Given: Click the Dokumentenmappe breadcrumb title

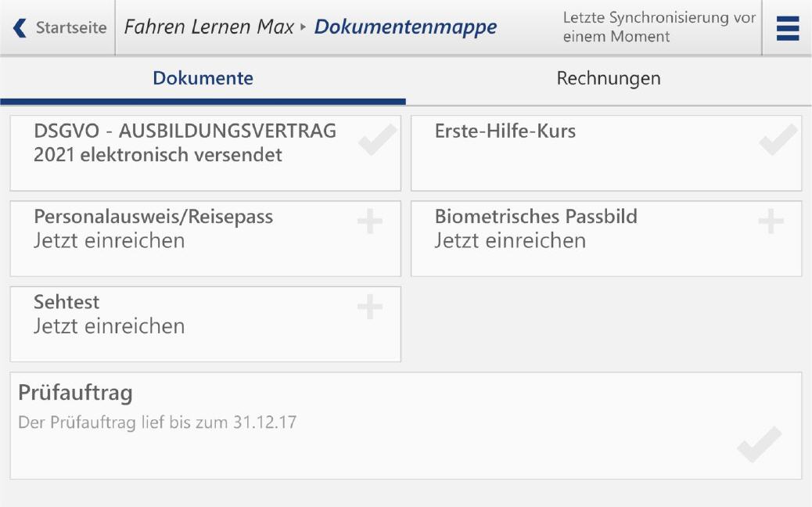Looking at the screenshot, I should pos(405,27).
